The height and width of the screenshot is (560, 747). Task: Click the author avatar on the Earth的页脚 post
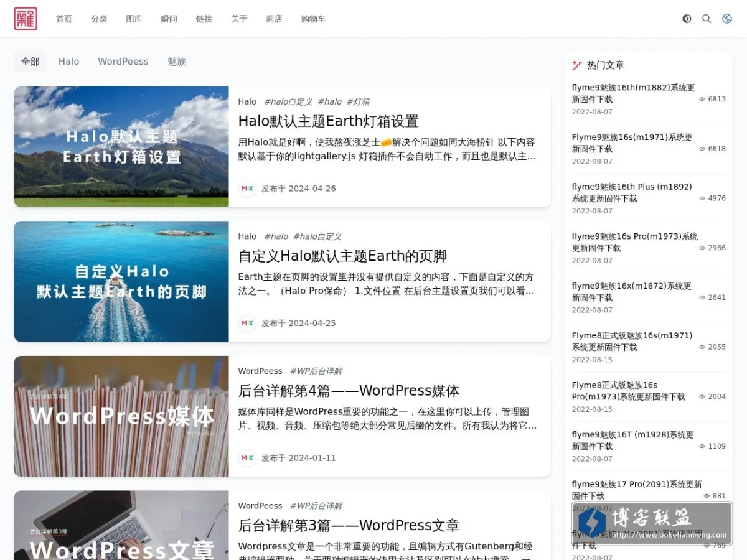(247, 323)
